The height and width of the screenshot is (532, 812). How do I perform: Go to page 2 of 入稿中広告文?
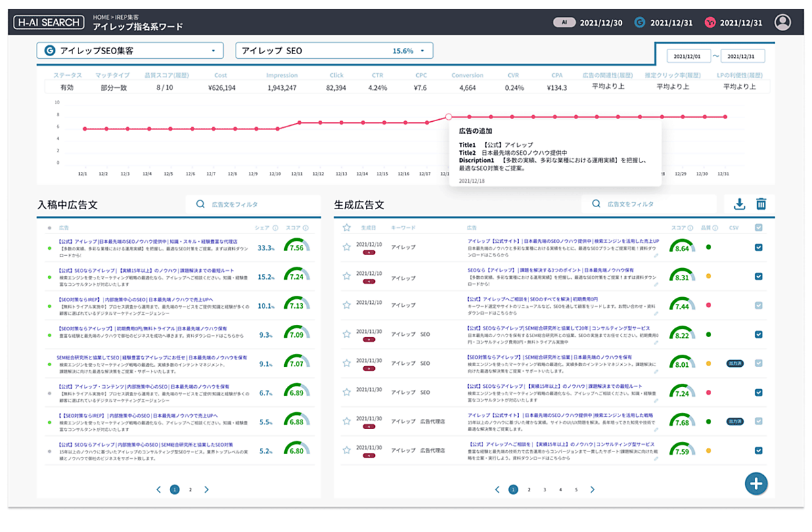(191, 489)
